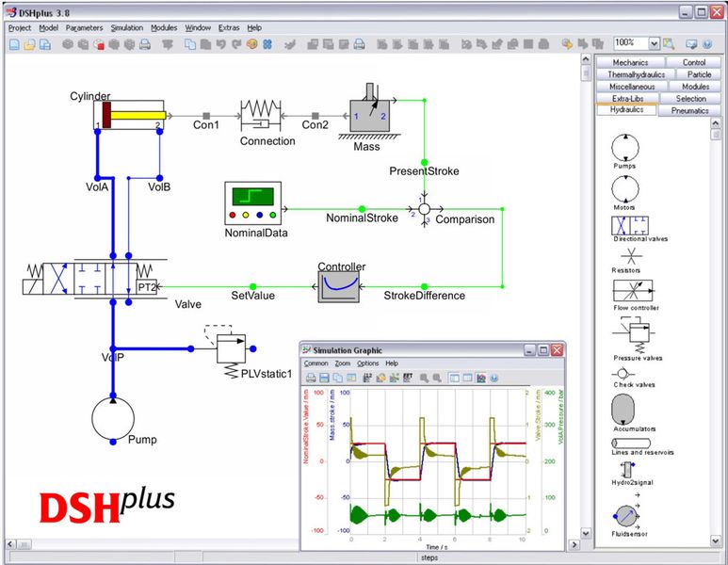The width and height of the screenshot is (728, 565).
Task: Open the Project menu
Action: point(20,28)
